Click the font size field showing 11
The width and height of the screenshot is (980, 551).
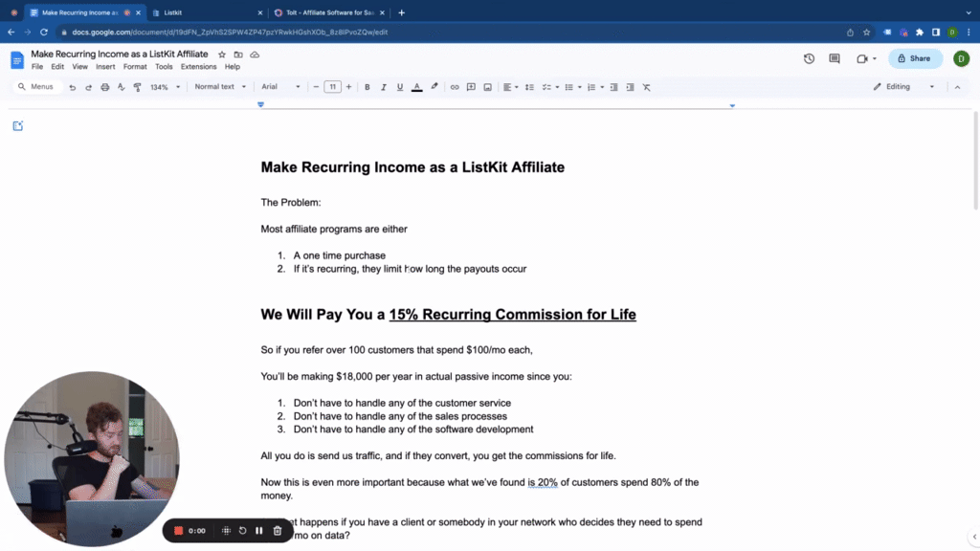[x=332, y=87]
